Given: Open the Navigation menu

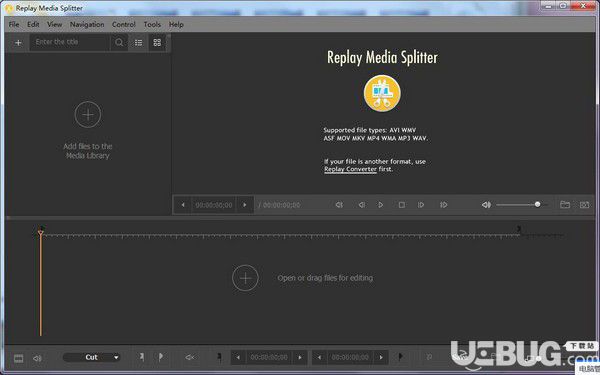Looking at the screenshot, I should point(87,24).
